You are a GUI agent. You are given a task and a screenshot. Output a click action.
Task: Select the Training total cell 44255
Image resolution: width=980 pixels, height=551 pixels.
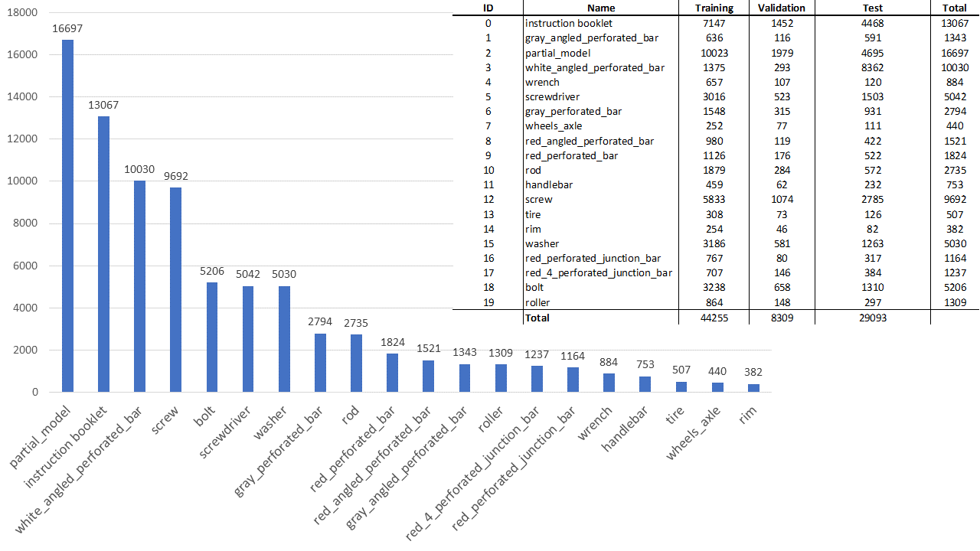point(714,318)
